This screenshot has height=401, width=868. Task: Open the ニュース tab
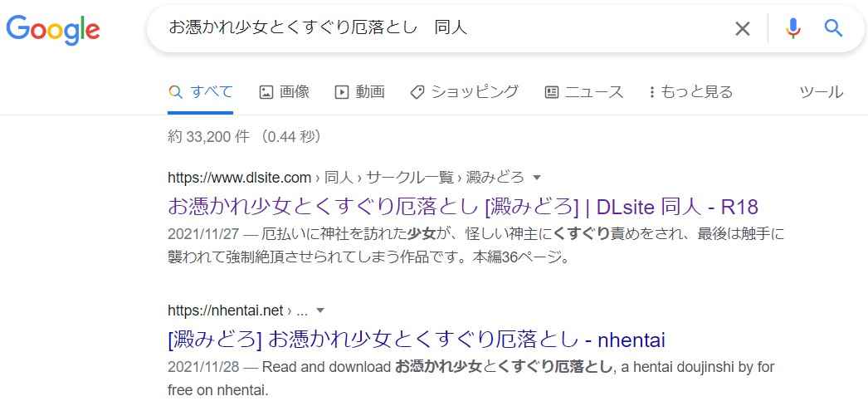pyautogui.click(x=584, y=92)
